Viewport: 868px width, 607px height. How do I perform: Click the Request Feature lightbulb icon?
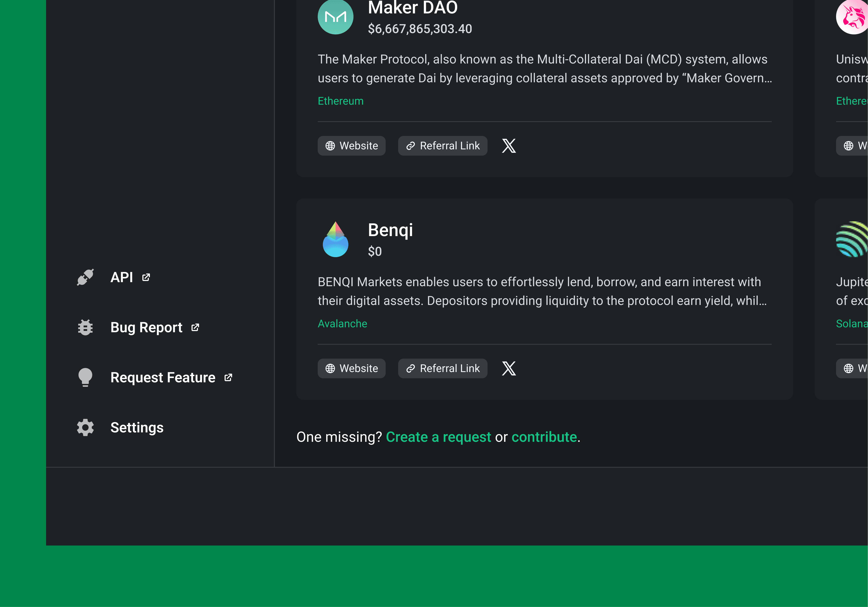coord(85,377)
